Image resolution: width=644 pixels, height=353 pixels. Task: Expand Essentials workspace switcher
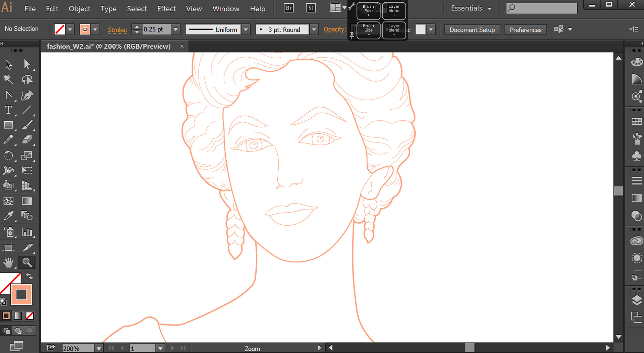[471, 8]
